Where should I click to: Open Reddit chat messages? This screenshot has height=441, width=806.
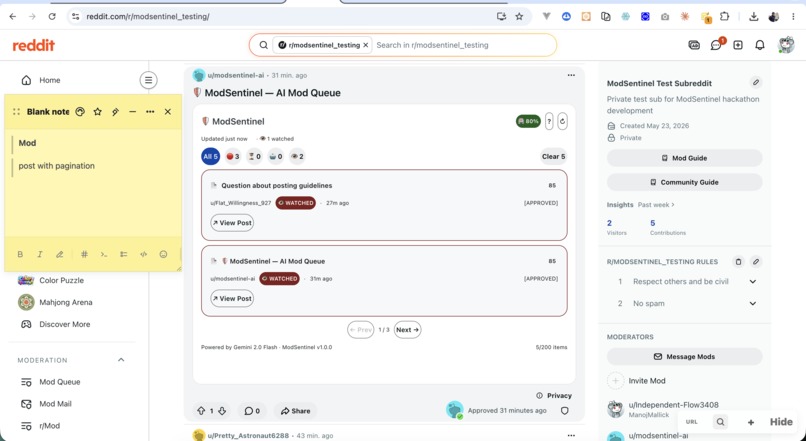tap(716, 45)
